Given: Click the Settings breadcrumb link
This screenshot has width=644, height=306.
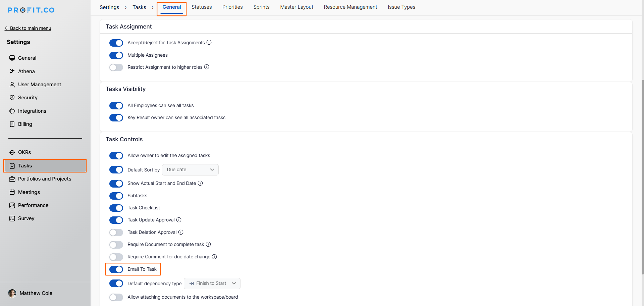Looking at the screenshot, I should click(109, 7).
